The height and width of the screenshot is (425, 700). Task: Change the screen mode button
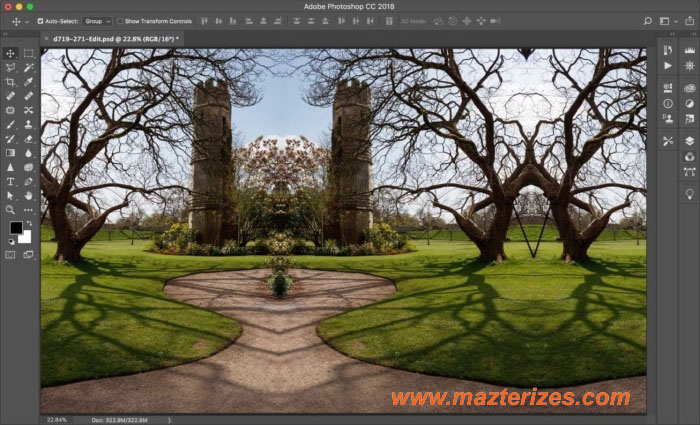(29, 254)
